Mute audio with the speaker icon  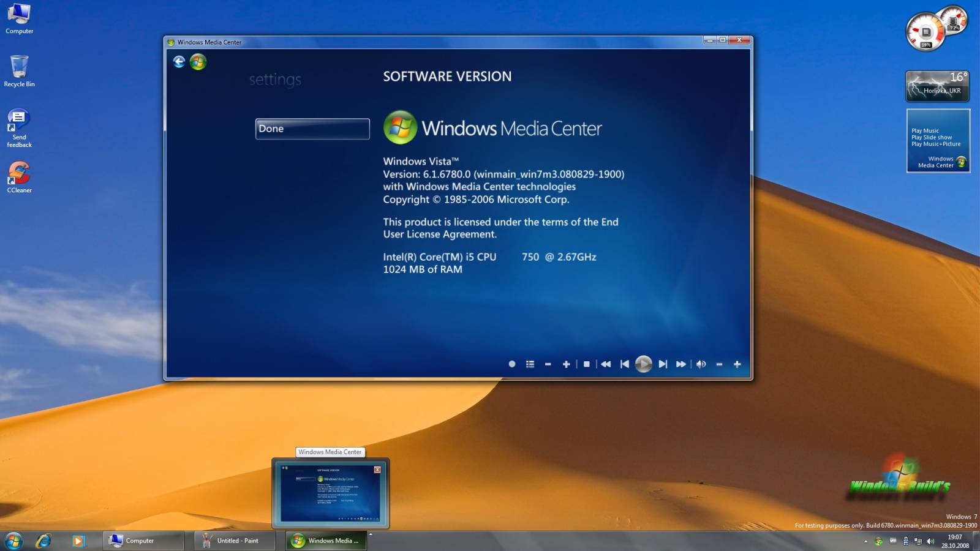click(701, 364)
